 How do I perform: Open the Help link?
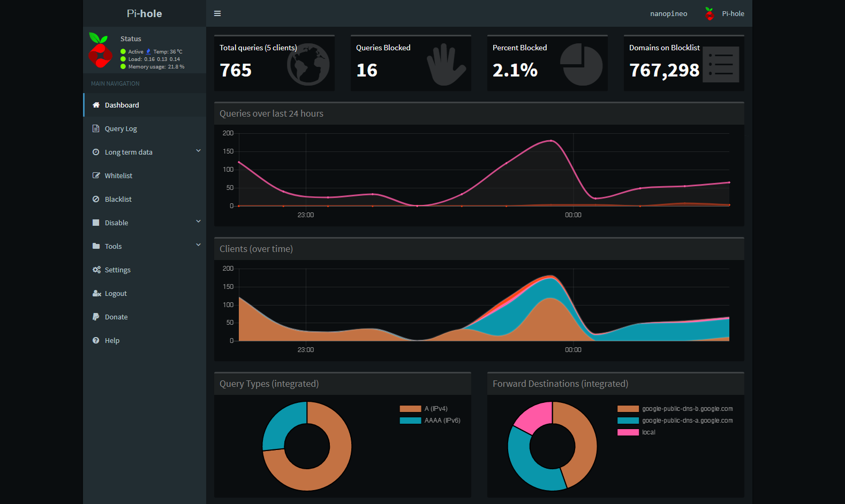click(145, 340)
